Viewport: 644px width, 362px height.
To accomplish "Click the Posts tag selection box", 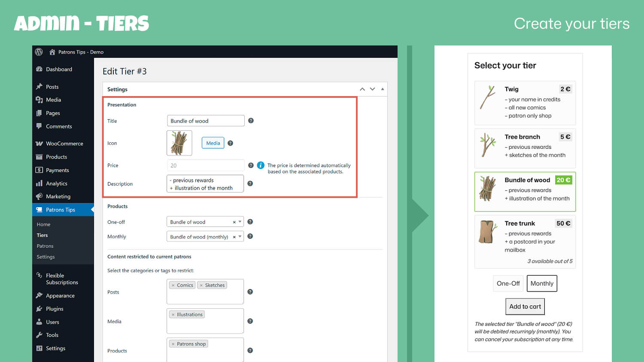I will [x=205, y=292].
